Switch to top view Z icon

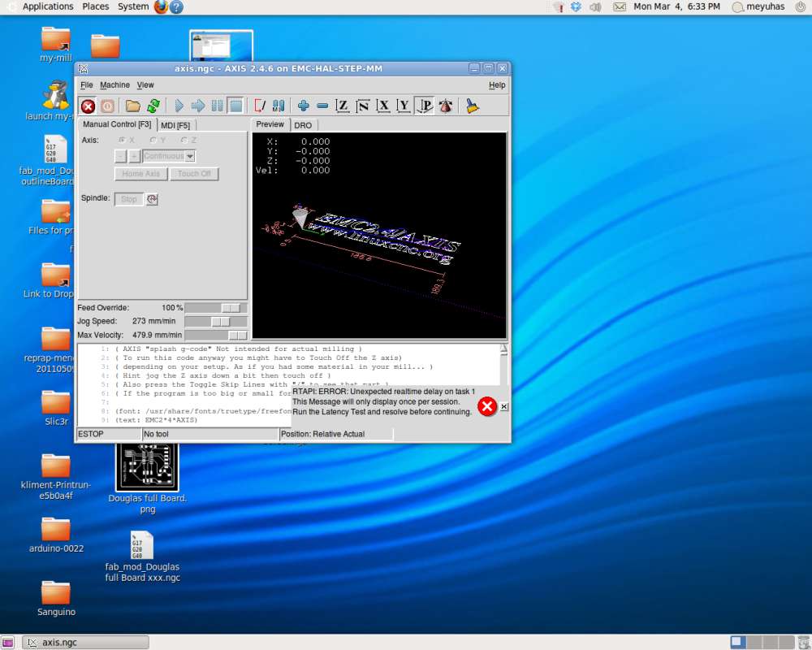pos(343,106)
